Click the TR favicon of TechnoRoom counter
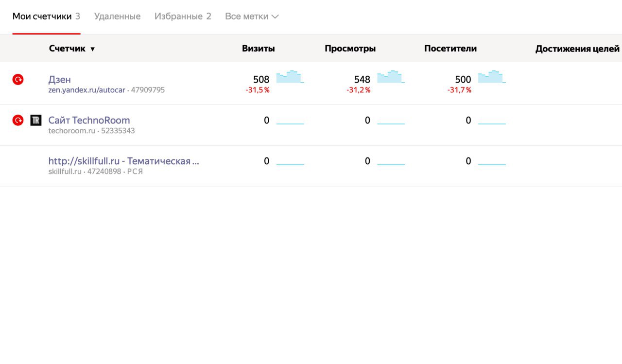This screenshot has height=364, width=622. pos(36,120)
